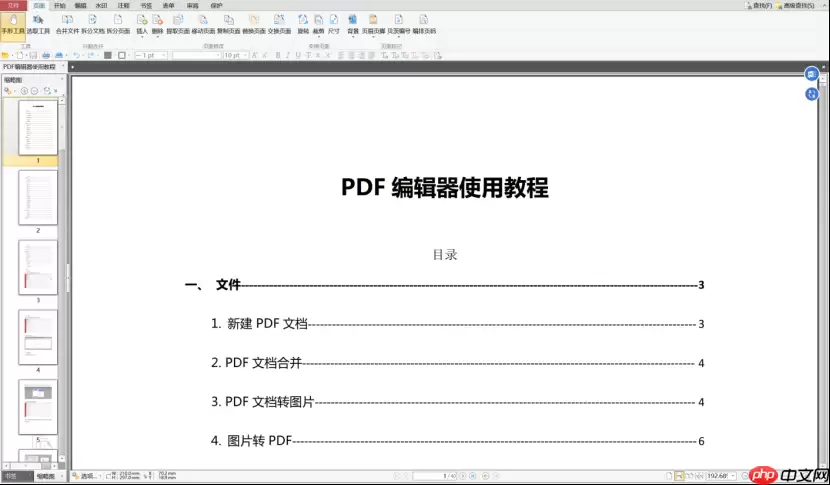
Task: Toggle Bold text formatting
Action: click(278, 55)
